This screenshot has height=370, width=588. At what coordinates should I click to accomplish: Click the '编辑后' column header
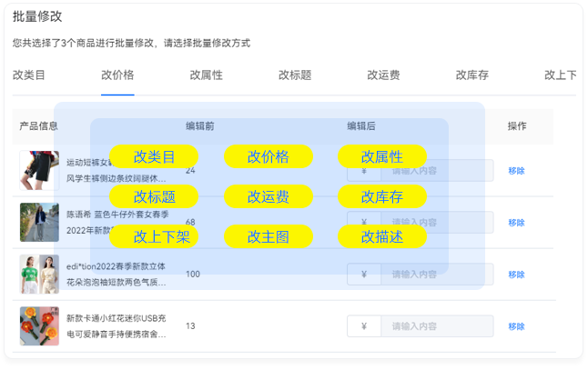[361, 126]
